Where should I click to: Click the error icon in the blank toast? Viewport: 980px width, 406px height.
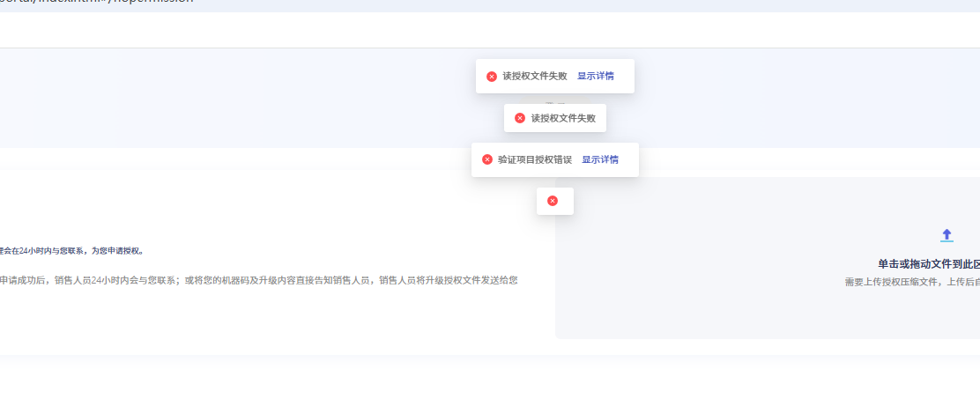pyautogui.click(x=553, y=201)
